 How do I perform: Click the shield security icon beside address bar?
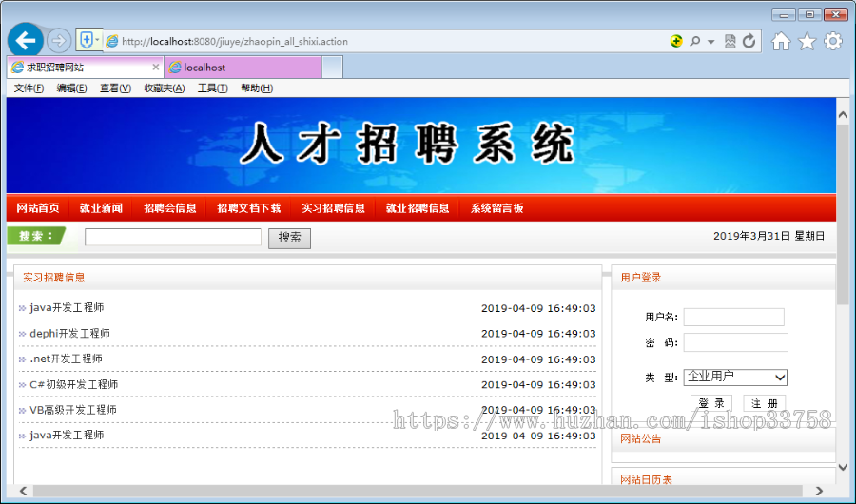87,40
